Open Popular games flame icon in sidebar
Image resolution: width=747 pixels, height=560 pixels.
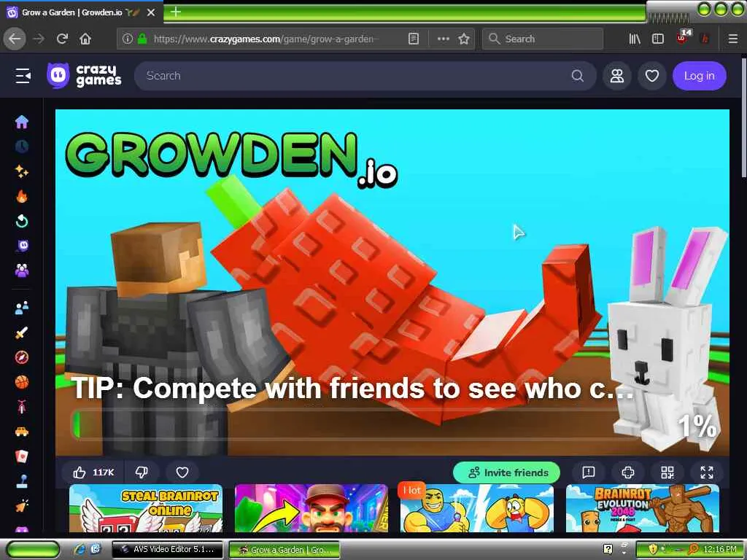(x=22, y=196)
